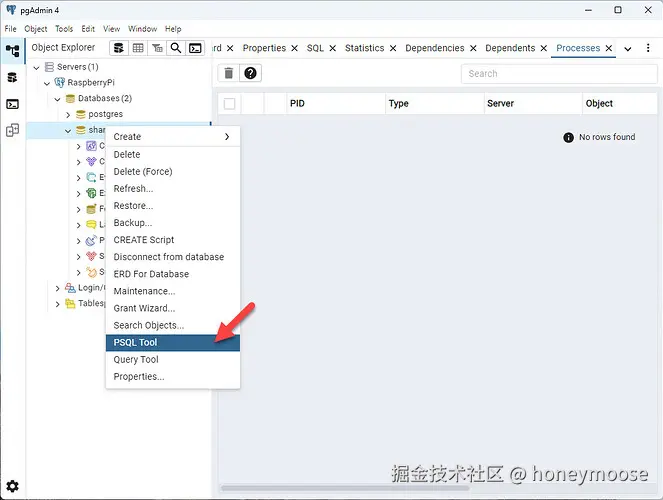Choose CREATE Script menu entry
Screen dimensions: 663x500
173,240
